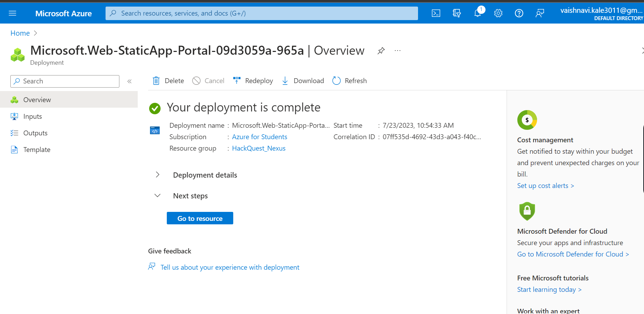
Task: Click the truncated deployment name value
Action: [281, 125]
